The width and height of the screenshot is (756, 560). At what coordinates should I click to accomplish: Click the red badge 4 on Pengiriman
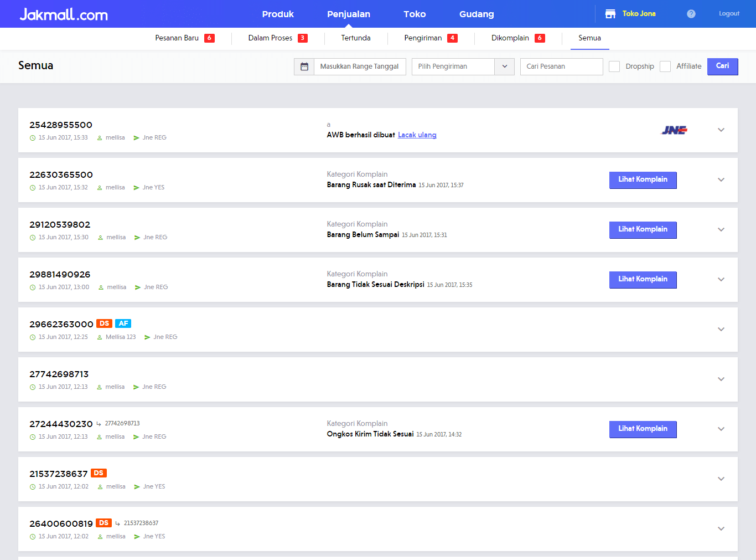[453, 38]
